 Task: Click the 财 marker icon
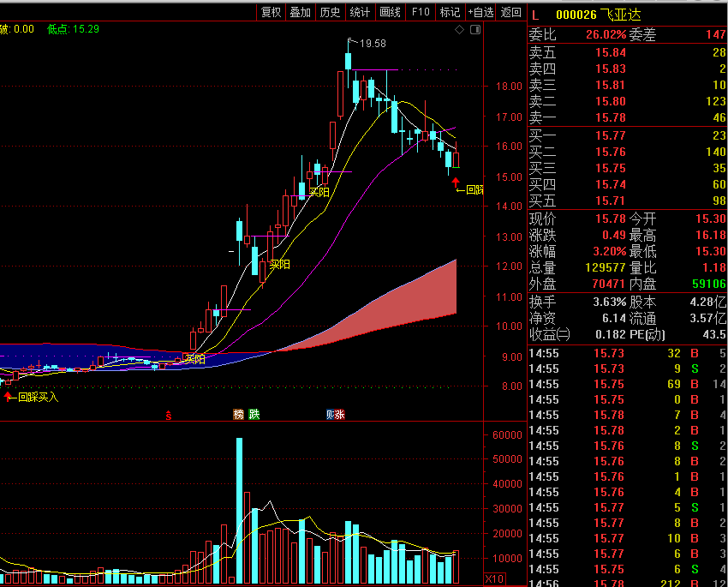[330, 414]
